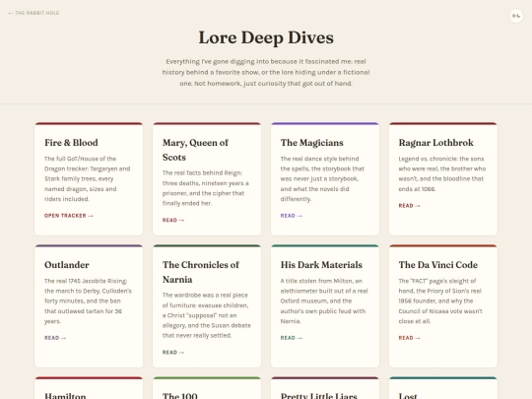
Task: Open the Lost card
Action: (443, 388)
